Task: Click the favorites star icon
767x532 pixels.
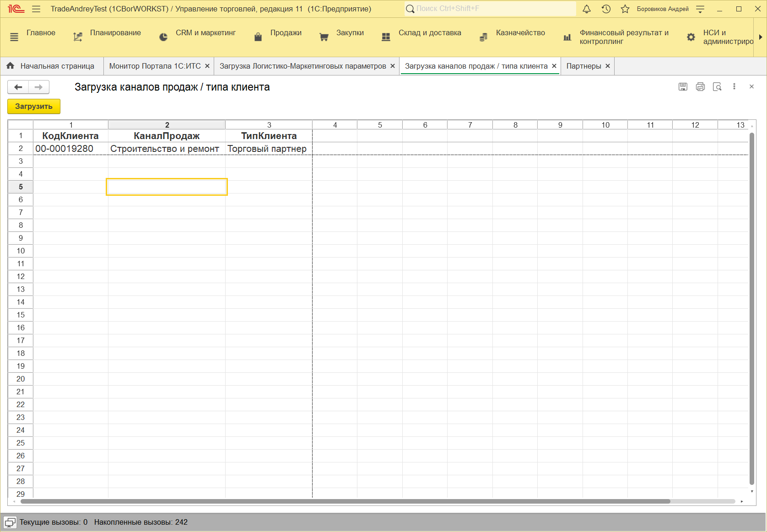Action: (625, 9)
